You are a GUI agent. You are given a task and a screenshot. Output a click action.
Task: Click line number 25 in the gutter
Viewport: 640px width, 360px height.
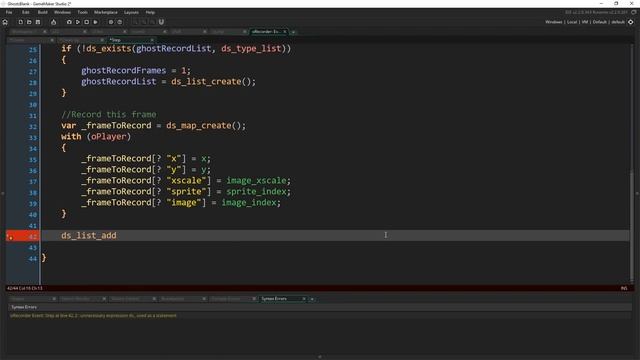click(33, 50)
